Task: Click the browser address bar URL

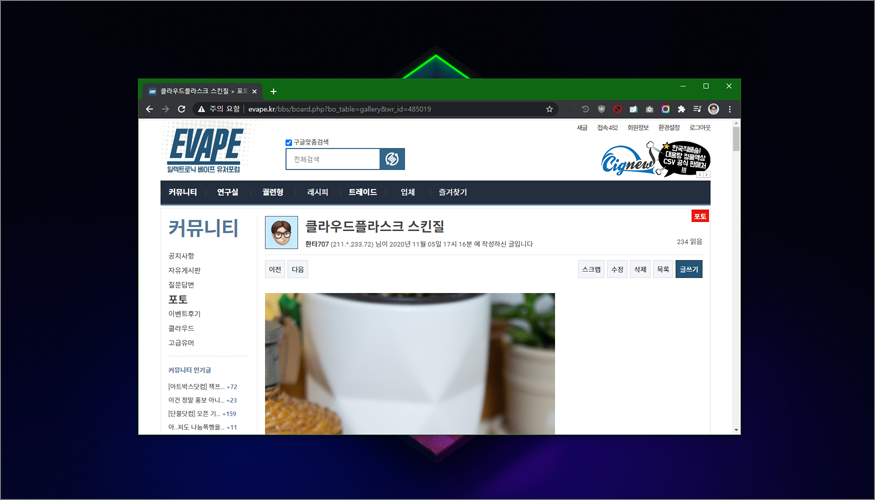Action: [x=339, y=109]
